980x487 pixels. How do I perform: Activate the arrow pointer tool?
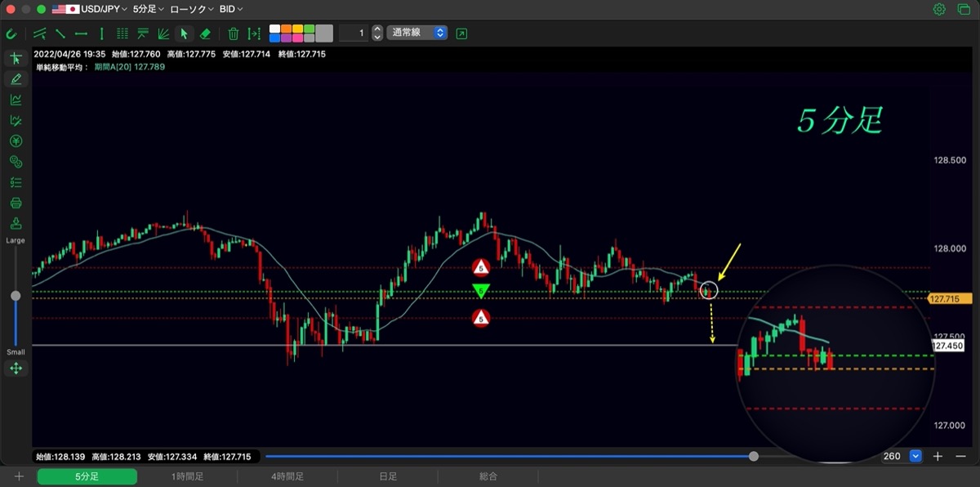(184, 34)
